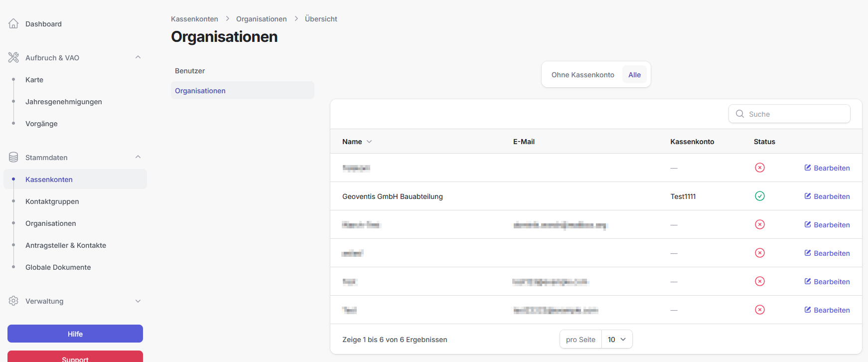Open Jahresgenehmigungen in sidebar
This screenshot has width=868, height=362.
pos(64,102)
